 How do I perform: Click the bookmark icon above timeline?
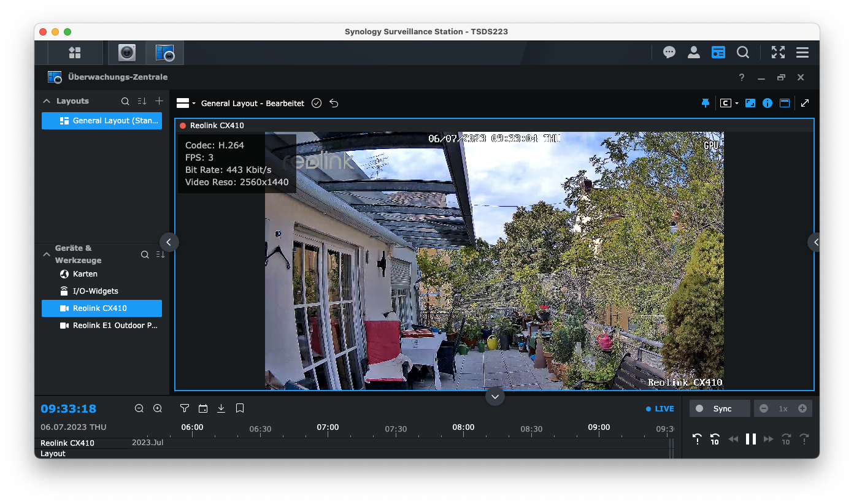tap(240, 408)
